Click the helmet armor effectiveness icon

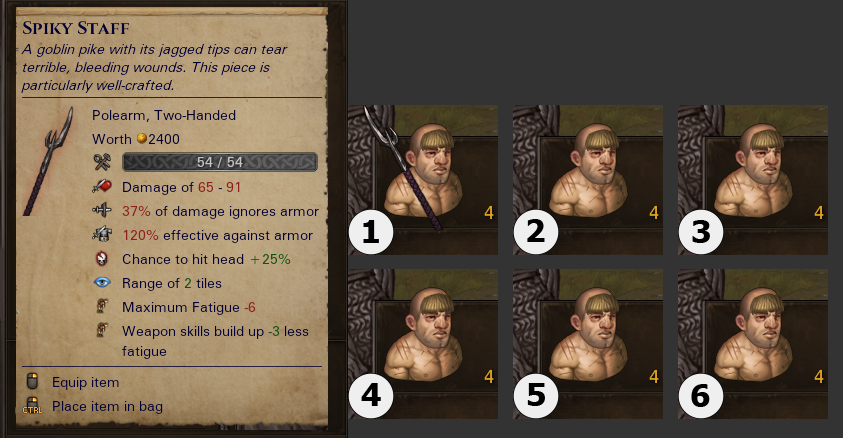point(102,234)
